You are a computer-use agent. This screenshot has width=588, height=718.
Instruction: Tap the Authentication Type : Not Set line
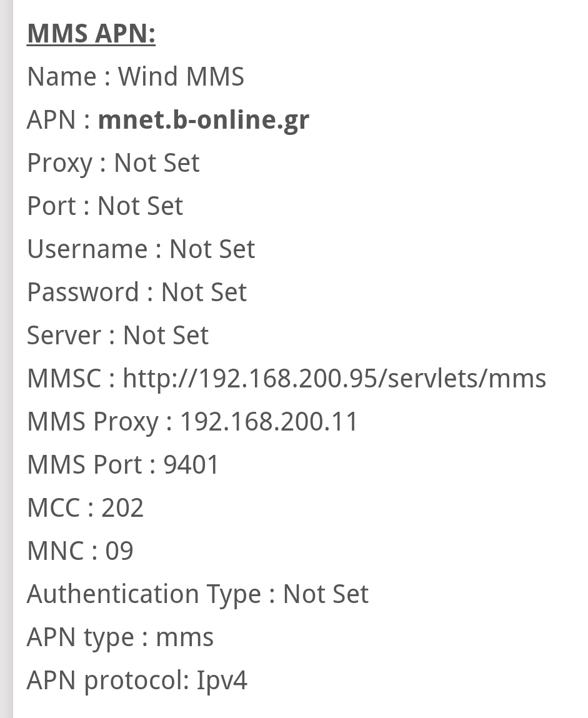(197, 594)
